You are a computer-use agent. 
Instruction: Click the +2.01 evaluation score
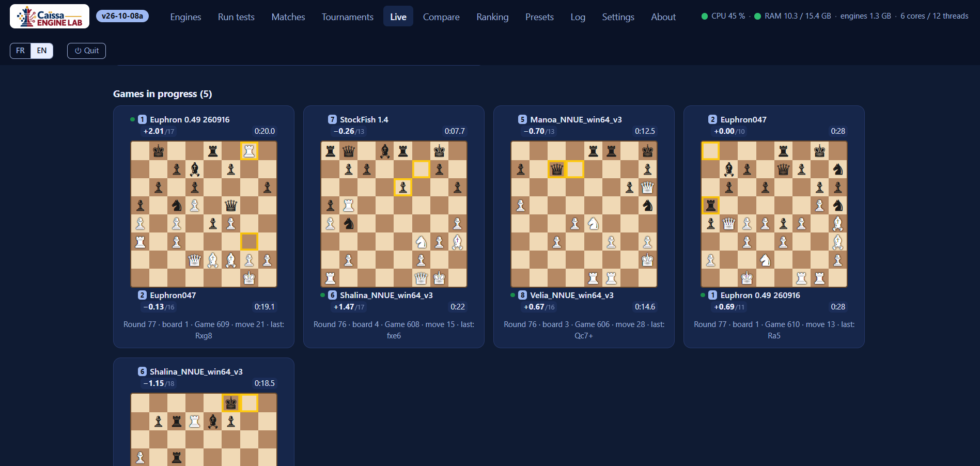153,131
